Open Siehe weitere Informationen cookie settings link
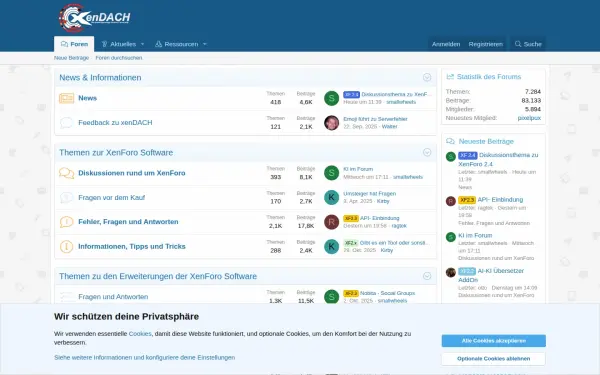 (x=145, y=357)
